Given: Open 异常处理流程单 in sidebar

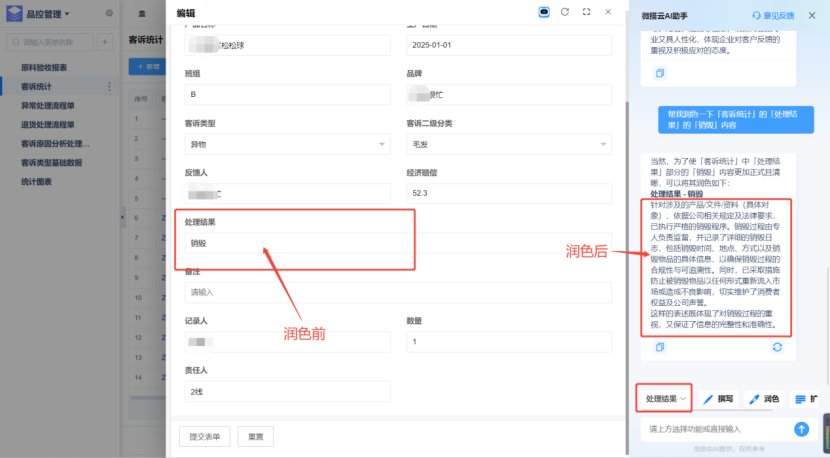Looking at the screenshot, I should [x=48, y=105].
